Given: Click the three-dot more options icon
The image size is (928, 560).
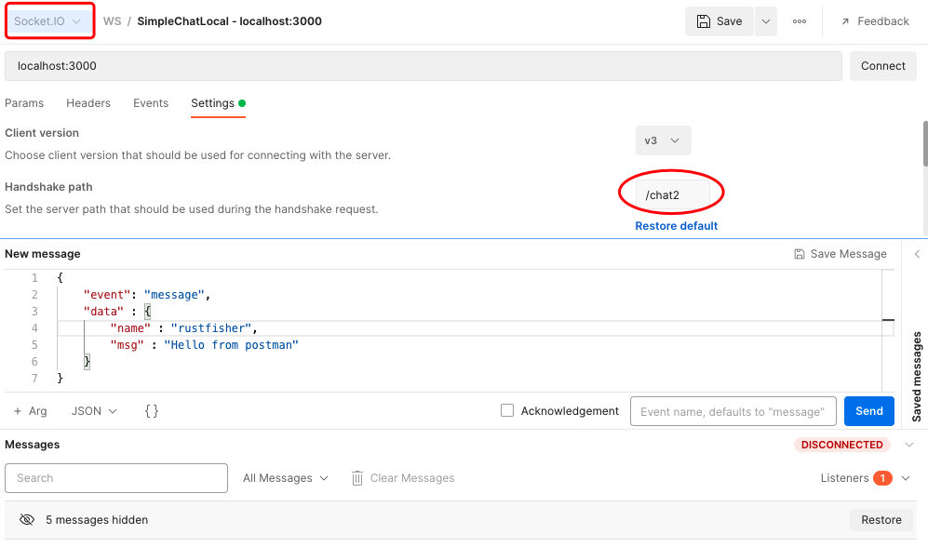Looking at the screenshot, I should click(x=800, y=21).
